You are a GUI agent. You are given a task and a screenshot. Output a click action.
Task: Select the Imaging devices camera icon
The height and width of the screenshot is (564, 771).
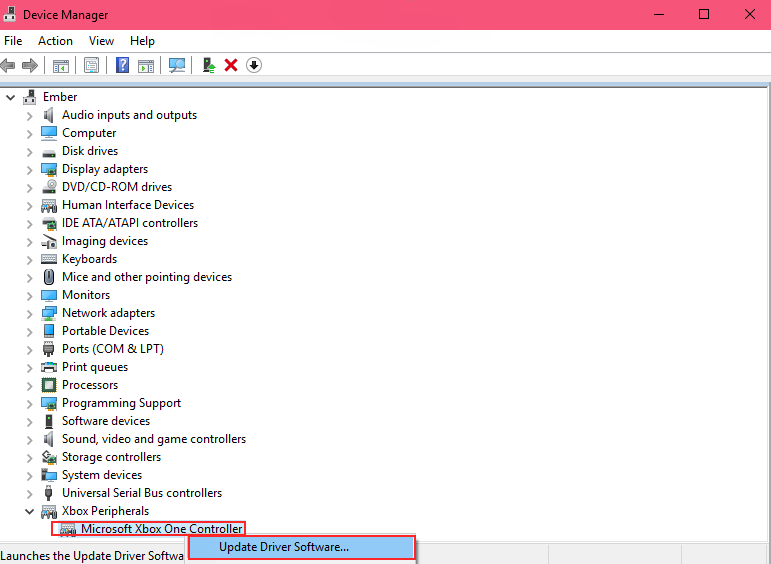[49, 241]
